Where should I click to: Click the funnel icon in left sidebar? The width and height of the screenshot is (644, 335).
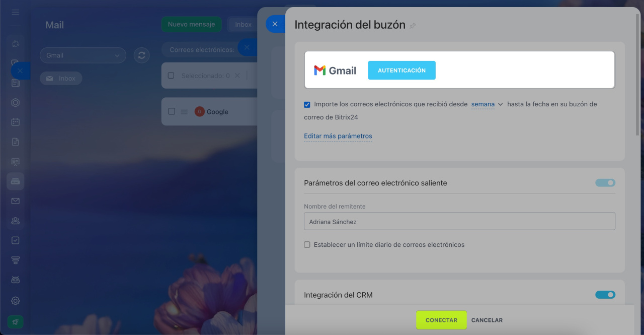(16, 260)
